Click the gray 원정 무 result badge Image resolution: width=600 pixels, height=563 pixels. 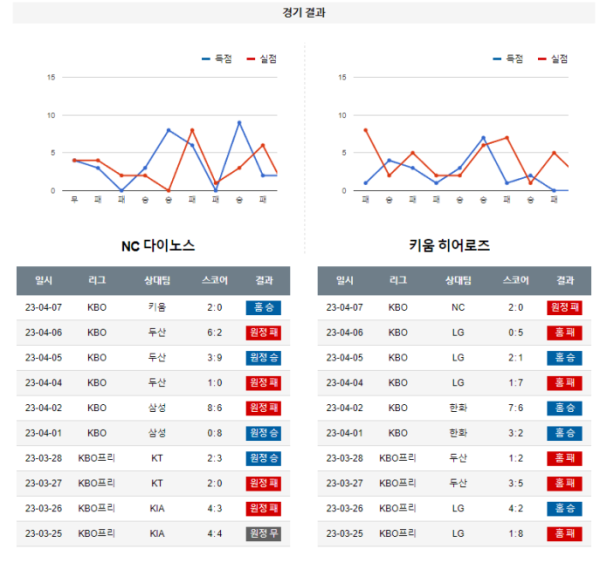pyautogui.click(x=263, y=534)
